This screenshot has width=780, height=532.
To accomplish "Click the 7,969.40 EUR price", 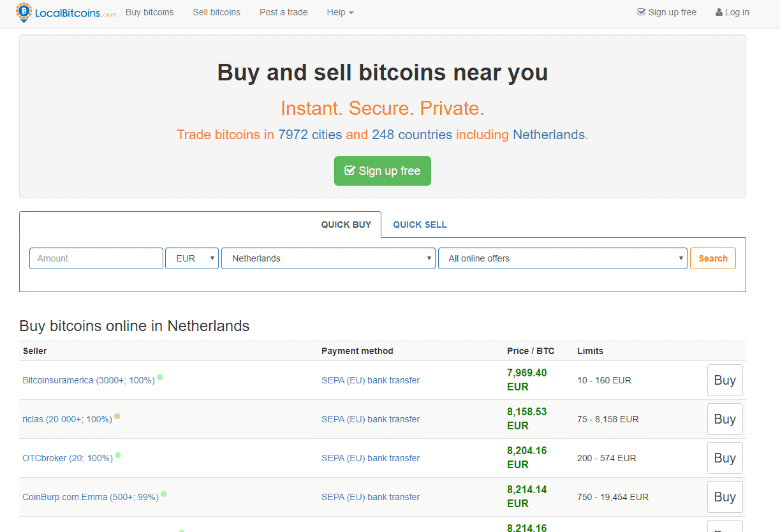I will pos(527,380).
